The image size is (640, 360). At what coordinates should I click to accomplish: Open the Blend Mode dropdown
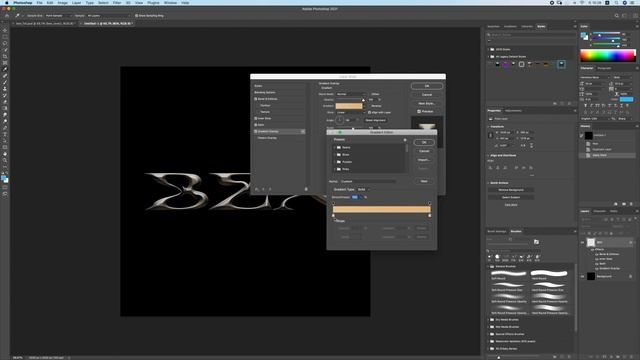(x=350, y=94)
